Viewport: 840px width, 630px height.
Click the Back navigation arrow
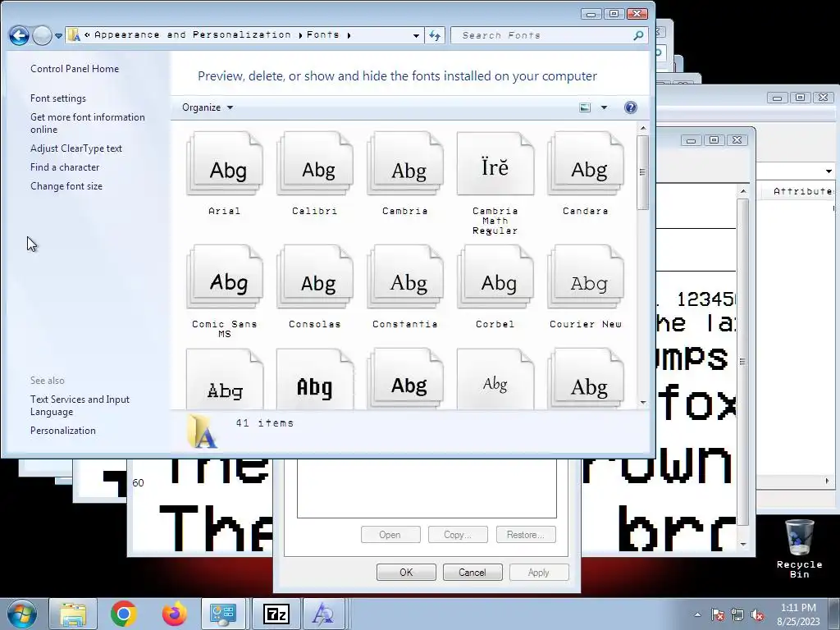20,35
